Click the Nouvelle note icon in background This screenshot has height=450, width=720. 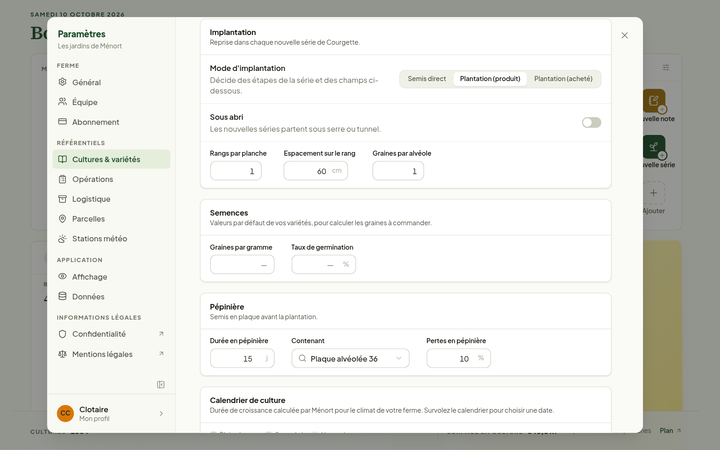pos(654,101)
